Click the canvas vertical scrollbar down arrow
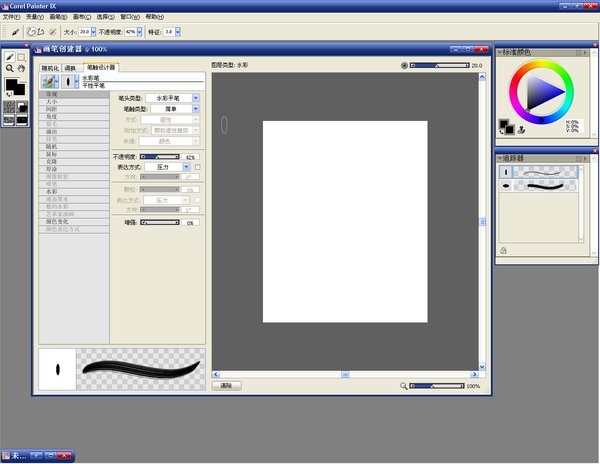This screenshot has height=464, width=600. click(x=482, y=366)
